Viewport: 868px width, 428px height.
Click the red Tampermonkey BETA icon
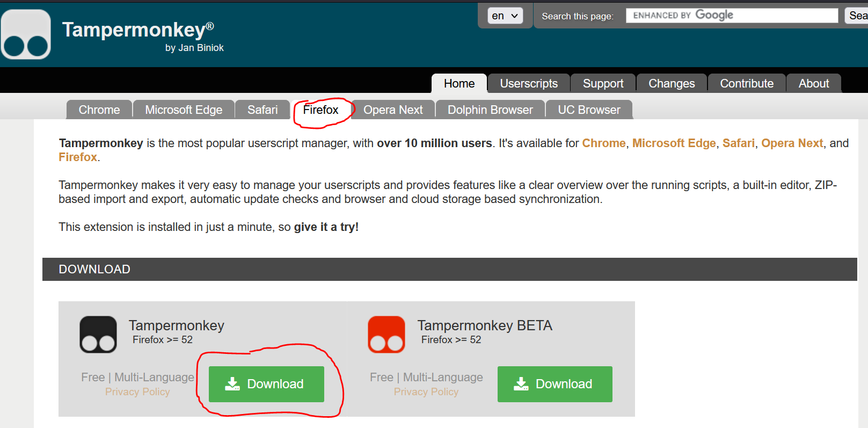click(386, 335)
